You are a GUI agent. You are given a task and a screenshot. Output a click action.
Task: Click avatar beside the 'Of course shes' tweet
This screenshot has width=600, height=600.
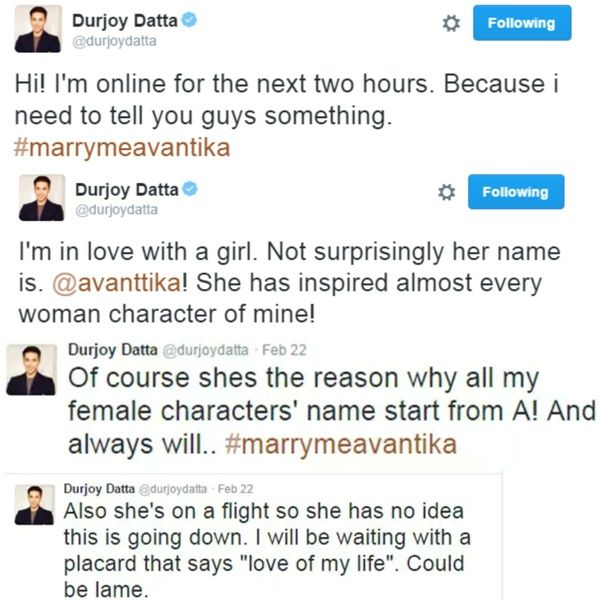32,370
